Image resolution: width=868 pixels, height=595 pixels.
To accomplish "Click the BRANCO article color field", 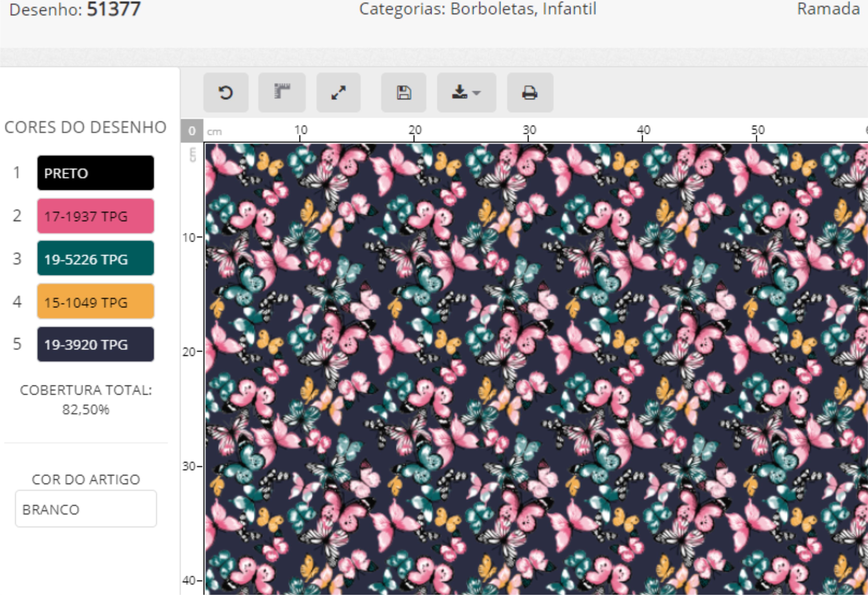I will (86, 509).
